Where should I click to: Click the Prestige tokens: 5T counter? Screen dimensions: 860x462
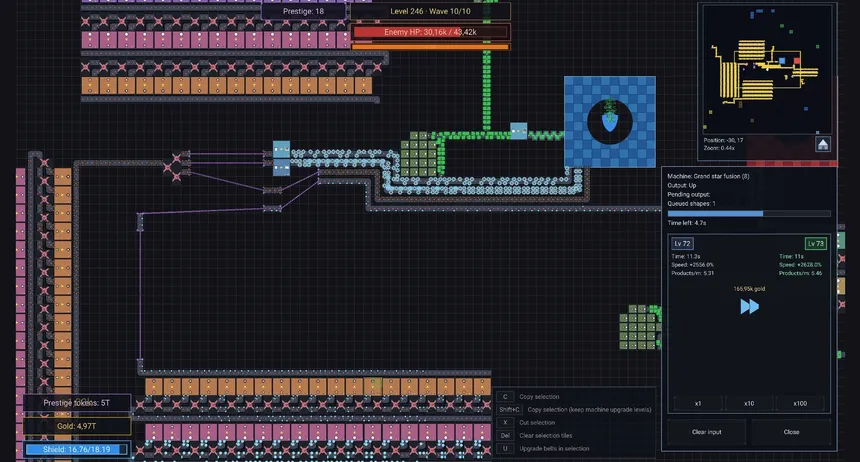(x=77, y=403)
